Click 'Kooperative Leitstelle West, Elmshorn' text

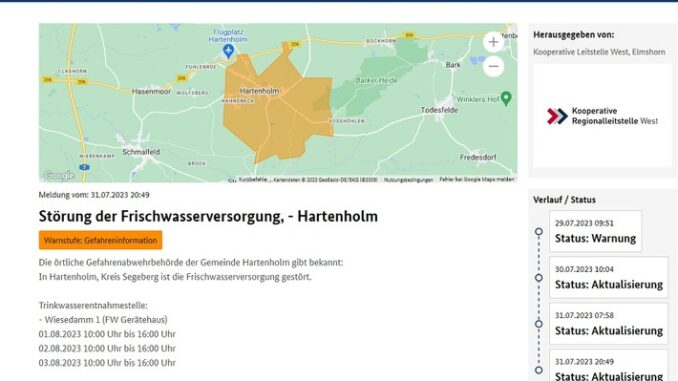599,52
